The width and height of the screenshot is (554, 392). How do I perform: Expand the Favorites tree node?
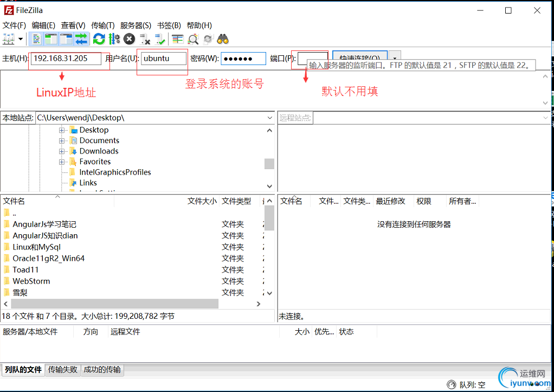click(61, 162)
